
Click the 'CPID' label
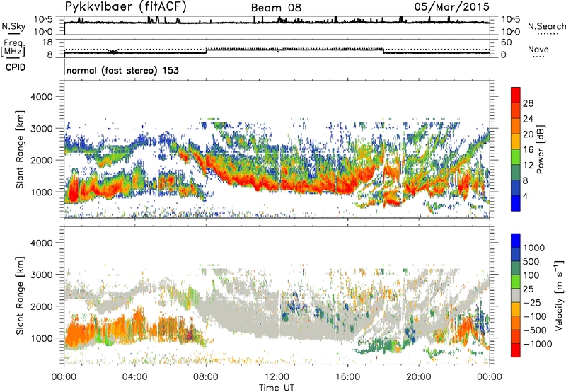(16, 67)
